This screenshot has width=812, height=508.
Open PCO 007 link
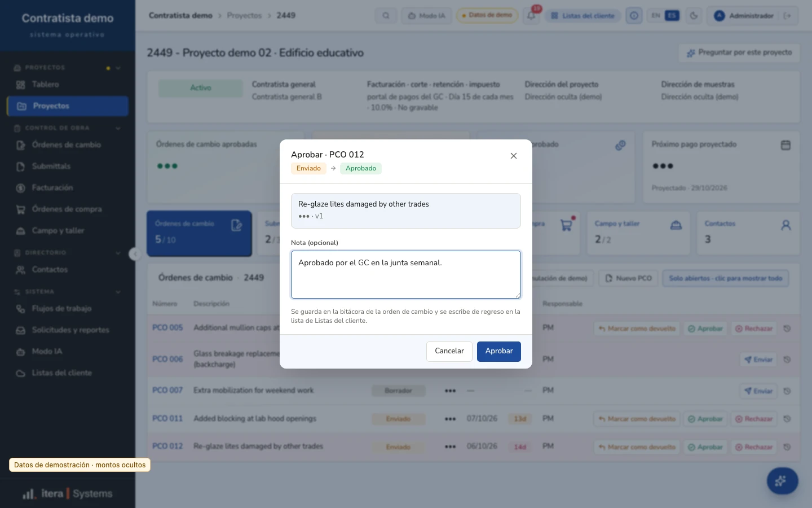point(167,390)
